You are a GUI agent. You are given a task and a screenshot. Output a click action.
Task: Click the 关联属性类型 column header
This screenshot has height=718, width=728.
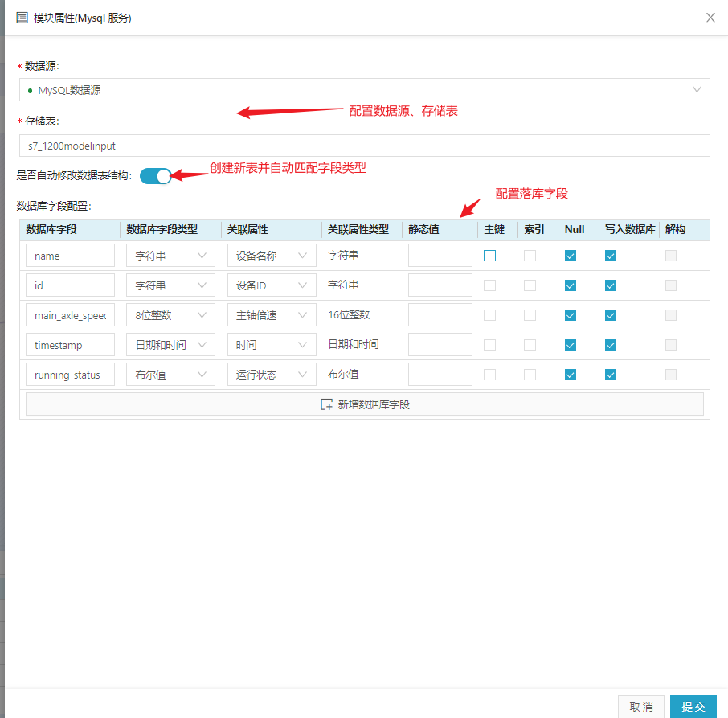(358, 229)
